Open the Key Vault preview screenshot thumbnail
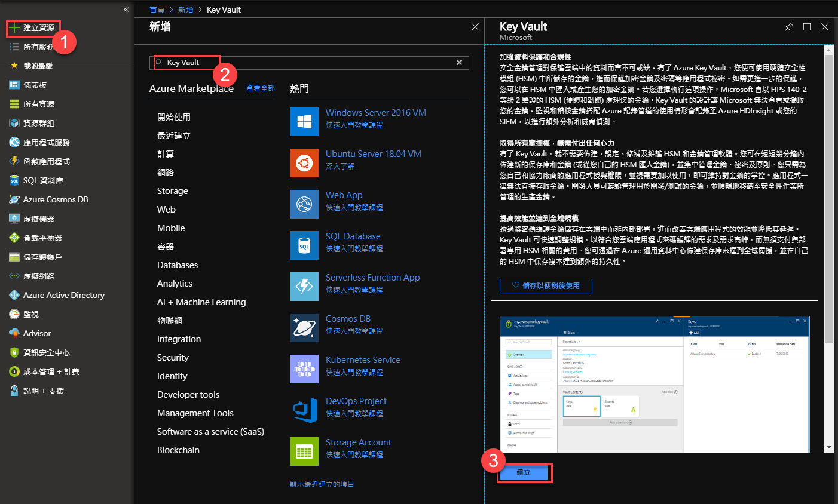838x504 pixels. [x=655, y=384]
